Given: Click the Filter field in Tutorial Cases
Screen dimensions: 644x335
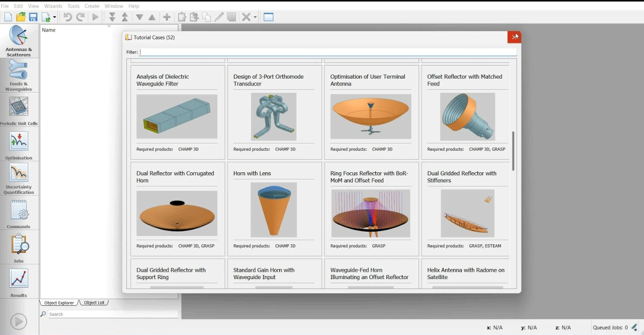Looking at the screenshot, I should (328, 52).
